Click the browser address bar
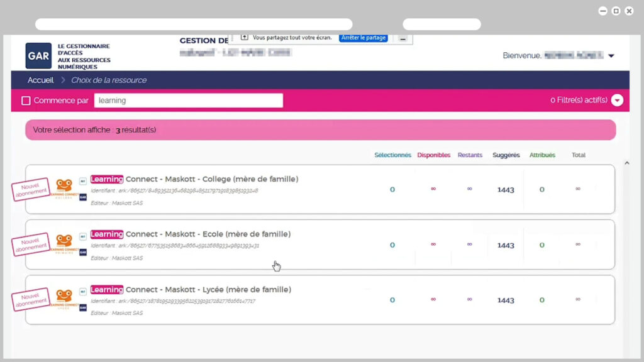 tap(194, 25)
